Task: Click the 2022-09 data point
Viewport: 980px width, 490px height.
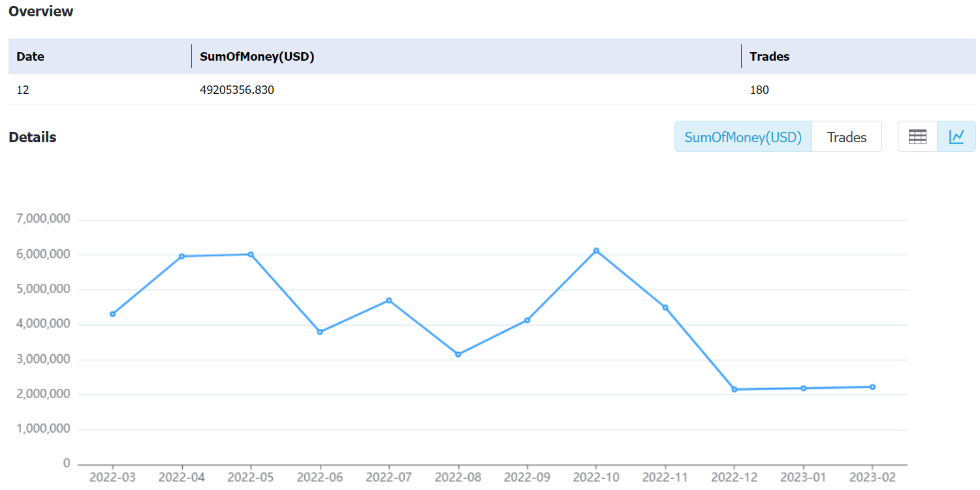Action: 527,320
